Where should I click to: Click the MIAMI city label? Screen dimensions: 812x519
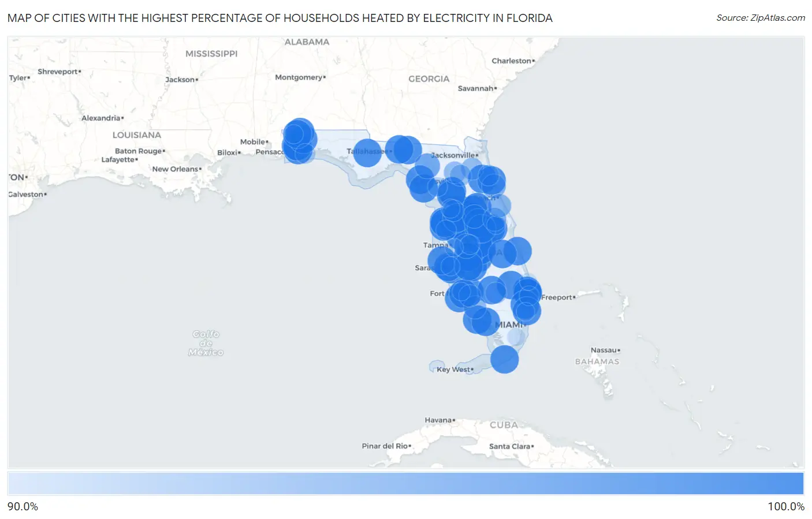coord(511,325)
